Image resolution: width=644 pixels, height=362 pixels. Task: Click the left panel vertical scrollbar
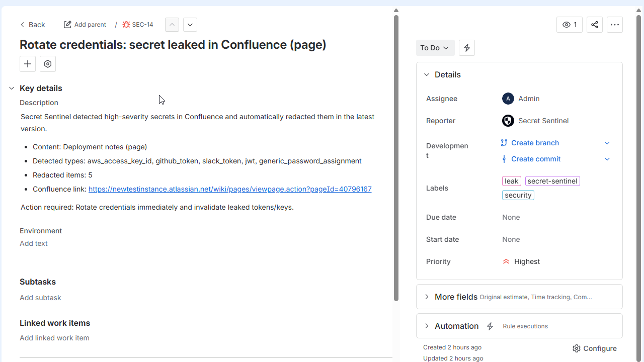click(x=396, y=158)
